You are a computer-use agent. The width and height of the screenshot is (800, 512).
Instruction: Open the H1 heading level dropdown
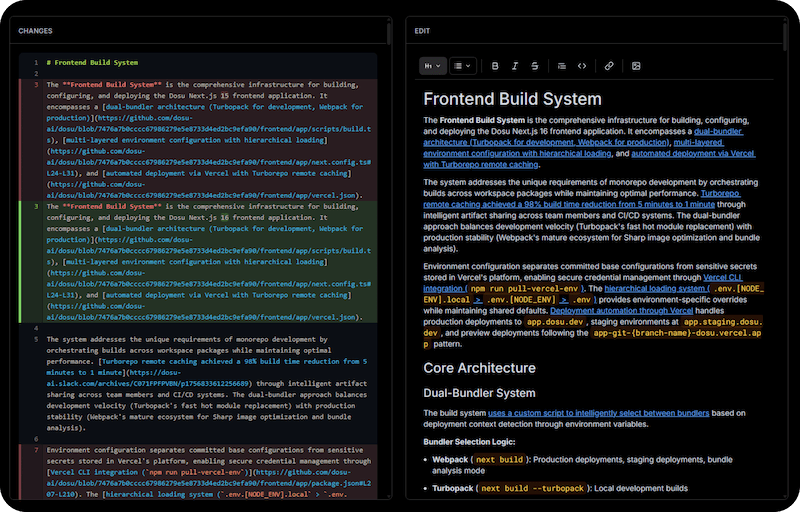coord(432,66)
